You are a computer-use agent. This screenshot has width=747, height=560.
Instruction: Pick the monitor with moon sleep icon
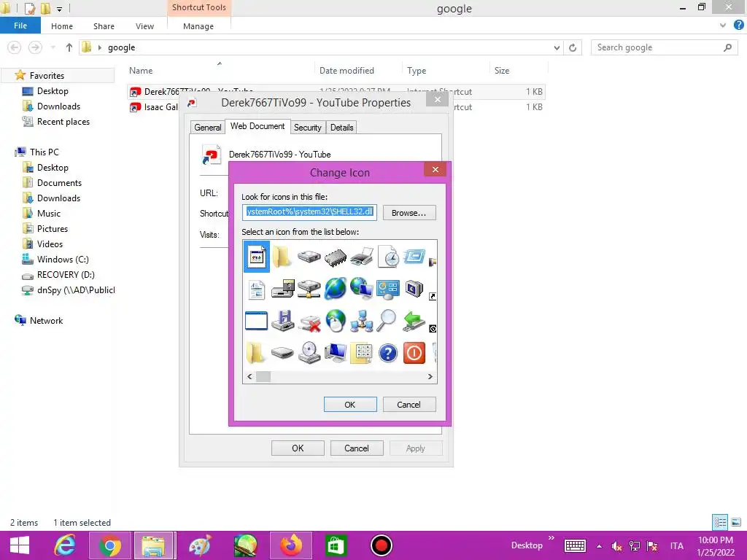tap(414, 289)
